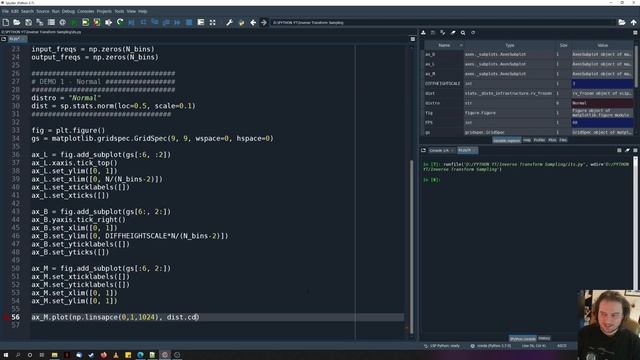This screenshot has width=640, height=360.
Task: Open console pane options menu
Action: point(635,150)
